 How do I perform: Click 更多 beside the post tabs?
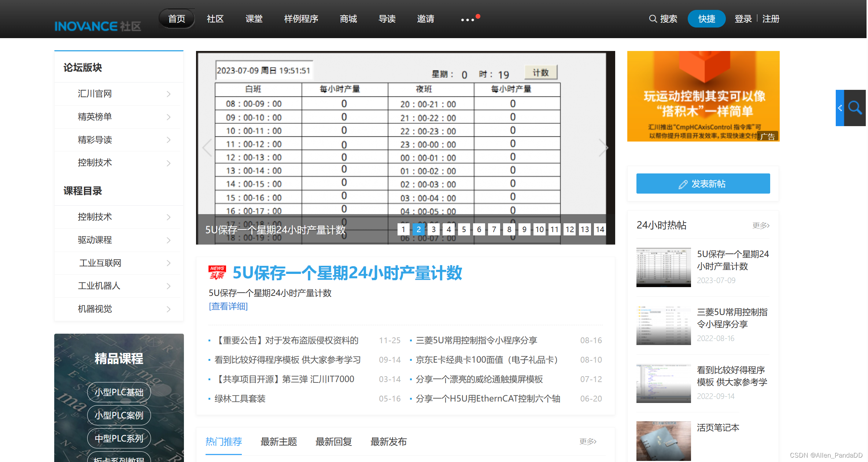pyautogui.click(x=588, y=441)
